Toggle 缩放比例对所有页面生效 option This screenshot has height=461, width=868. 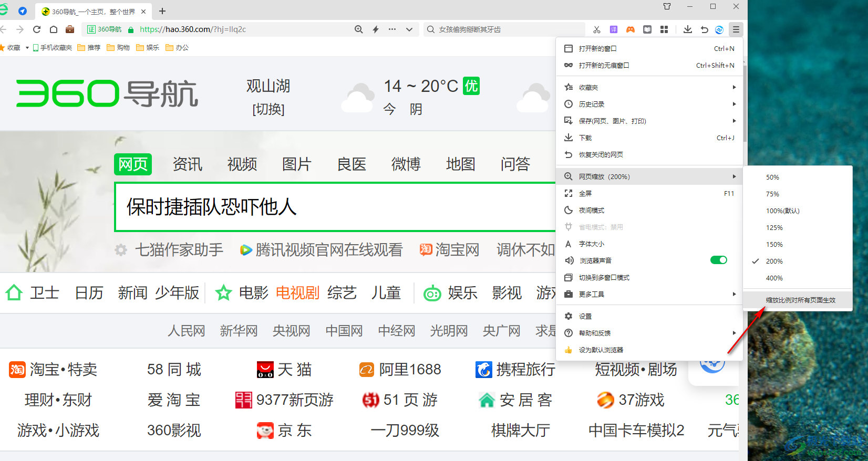coord(798,300)
